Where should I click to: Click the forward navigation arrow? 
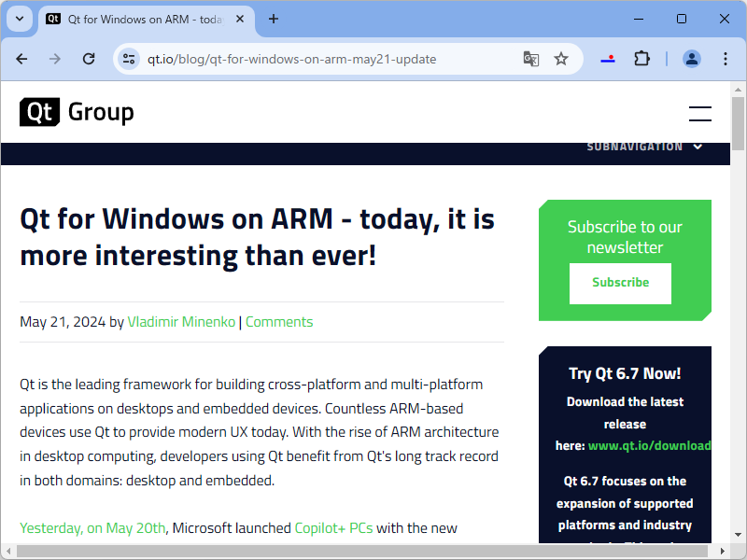(55, 59)
